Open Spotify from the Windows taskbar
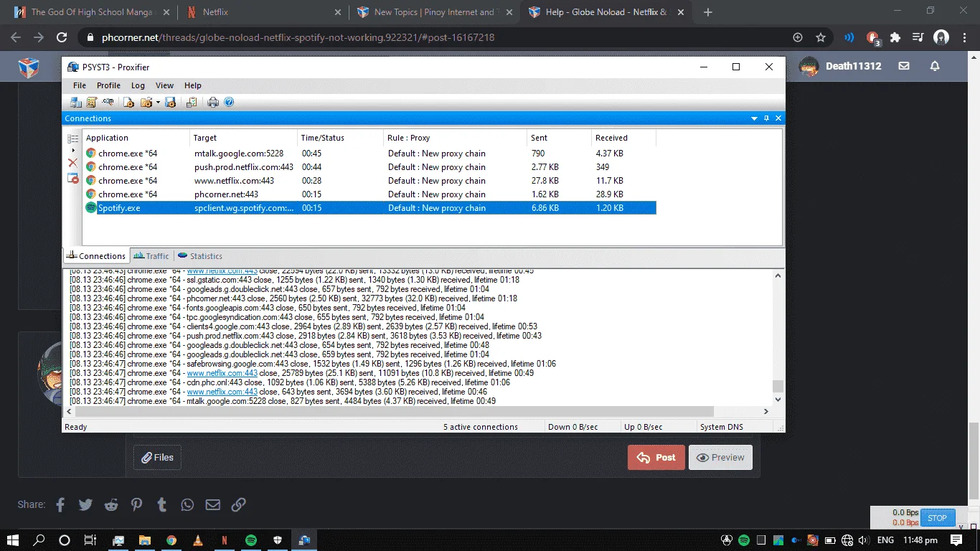Image resolution: width=980 pixels, height=551 pixels. 251,540
